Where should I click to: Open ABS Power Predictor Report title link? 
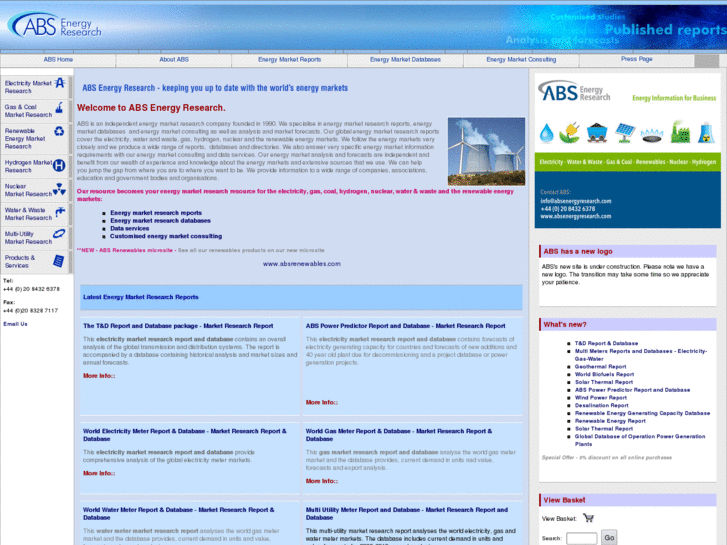[x=405, y=326]
